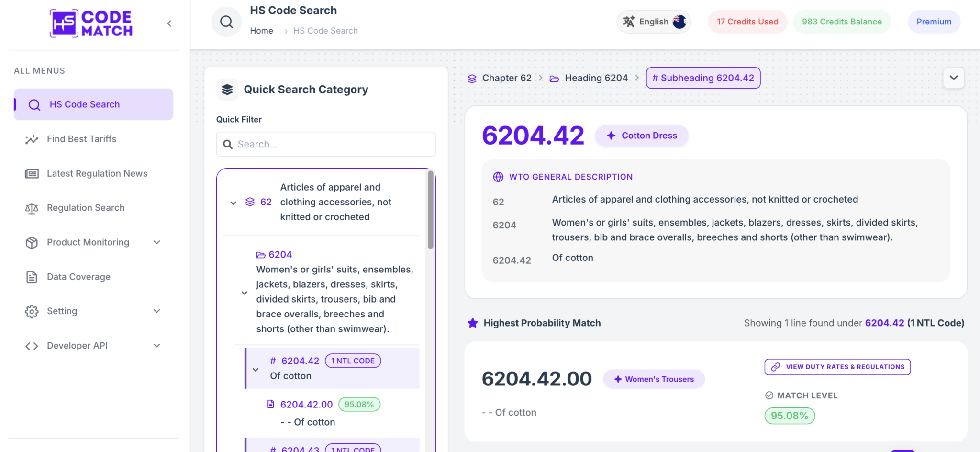Click the Premium plan badge
Image resolution: width=980 pixels, height=452 pixels.
click(x=934, y=22)
